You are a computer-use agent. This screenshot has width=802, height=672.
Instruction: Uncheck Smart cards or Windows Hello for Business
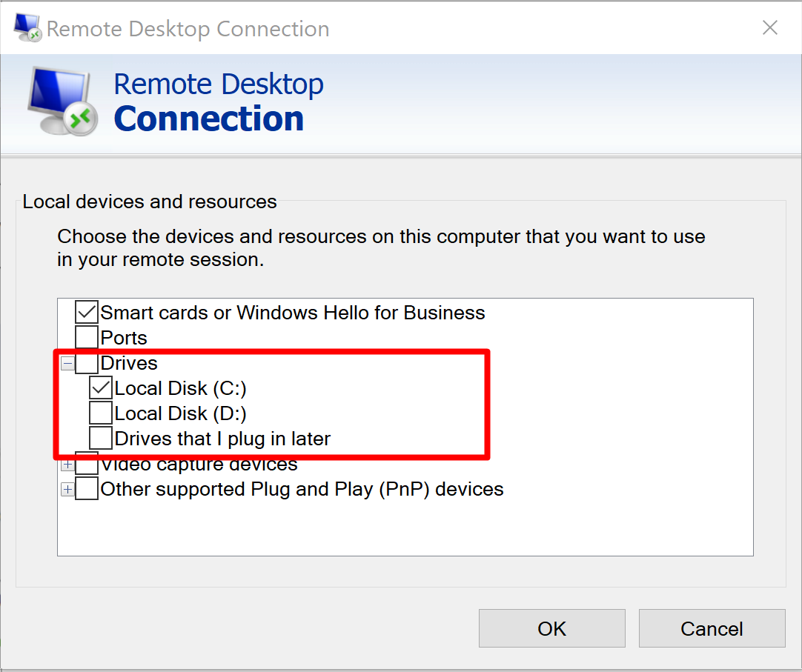coord(86,312)
